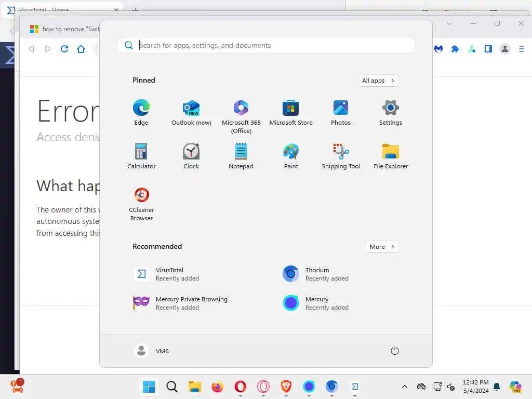Toggle browser sidebar panel icon
The width and height of the screenshot is (532, 399).
click(488, 49)
